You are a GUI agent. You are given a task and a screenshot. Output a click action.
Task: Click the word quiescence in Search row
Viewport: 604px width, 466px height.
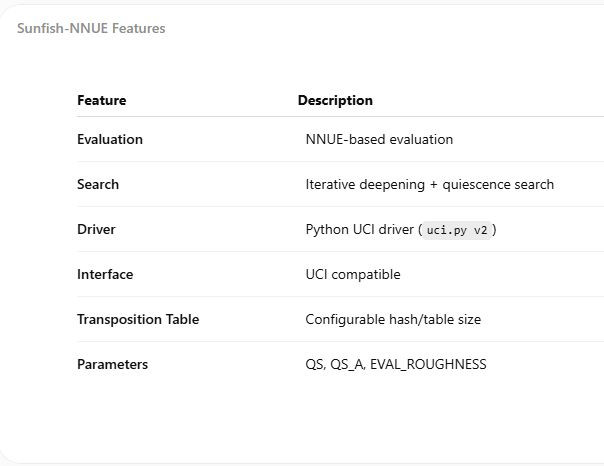[x=476, y=184]
